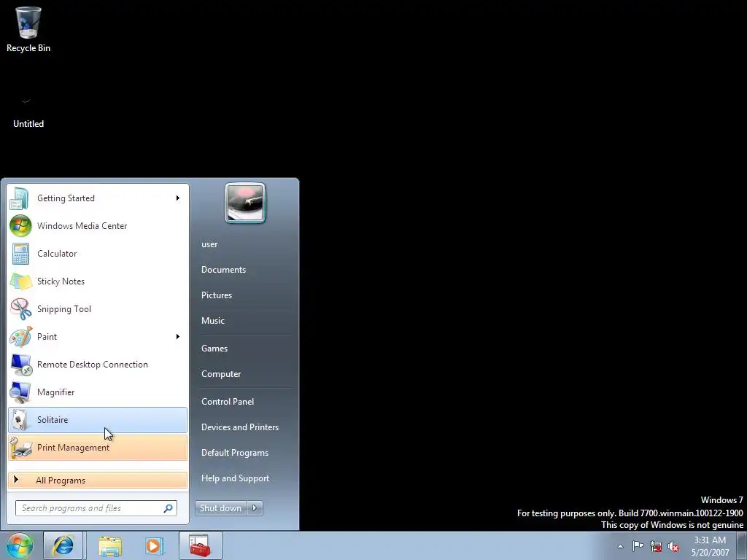Click the Show desktop strip

741,545
